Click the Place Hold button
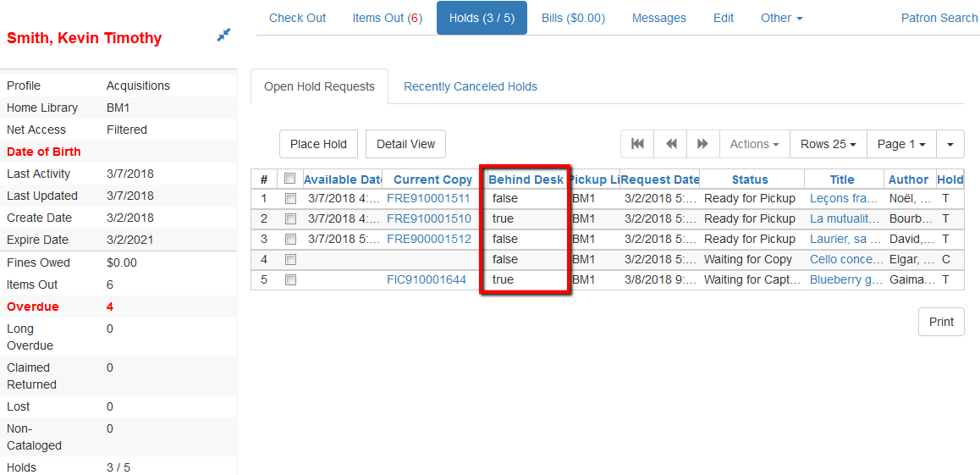This screenshot has width=980, height=475. [x=318, y=144]
